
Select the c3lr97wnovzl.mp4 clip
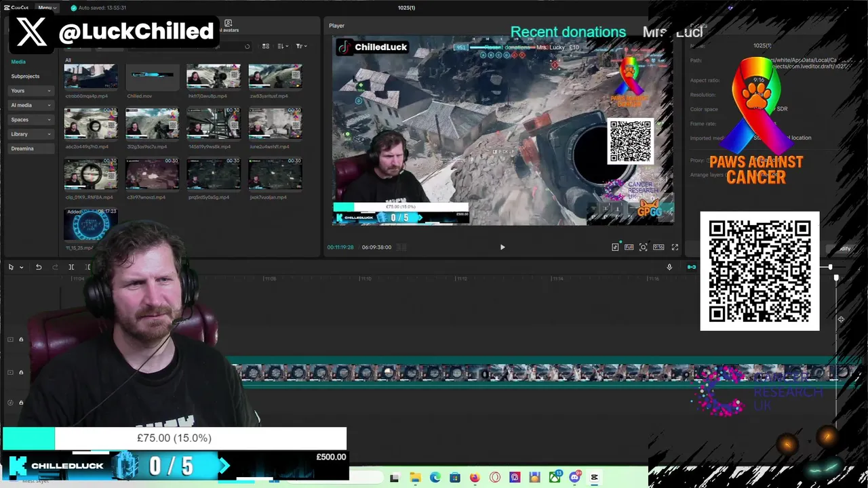[152, 174]
